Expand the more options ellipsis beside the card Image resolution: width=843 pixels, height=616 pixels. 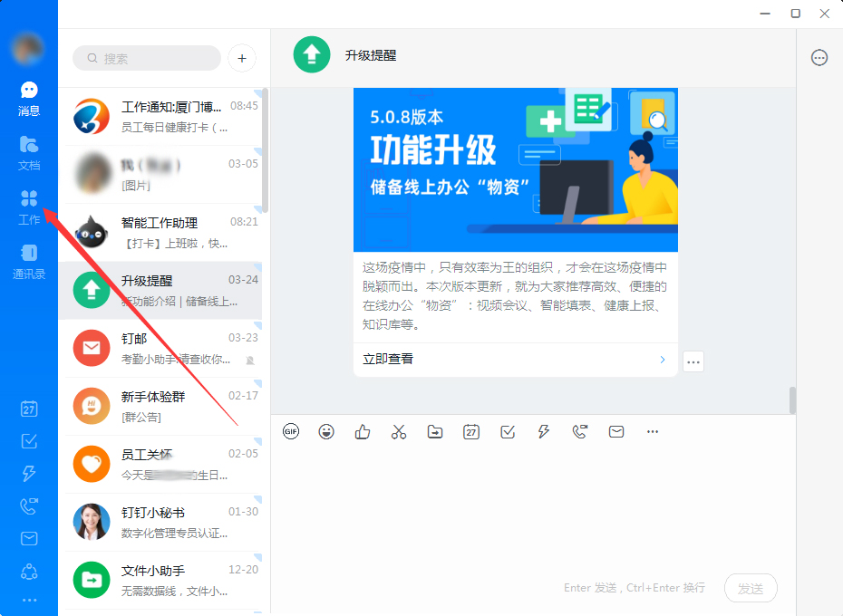tap(693, 361)
